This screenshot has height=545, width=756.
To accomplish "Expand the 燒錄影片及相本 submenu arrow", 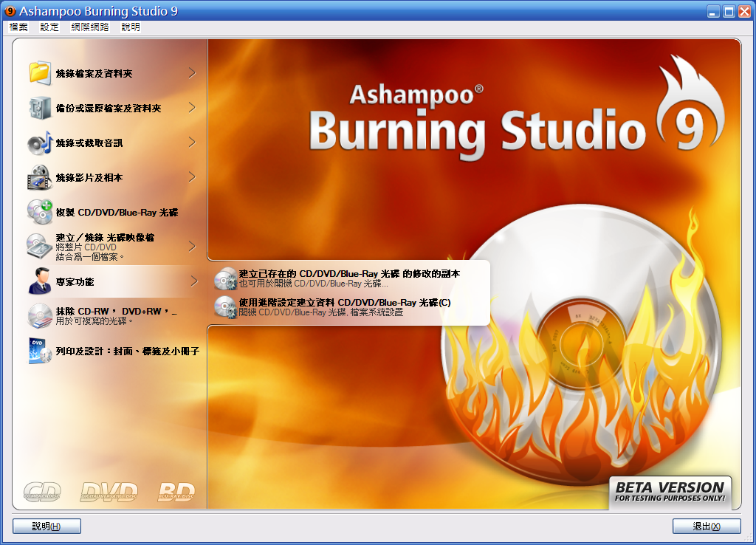I will click(193, 177).
